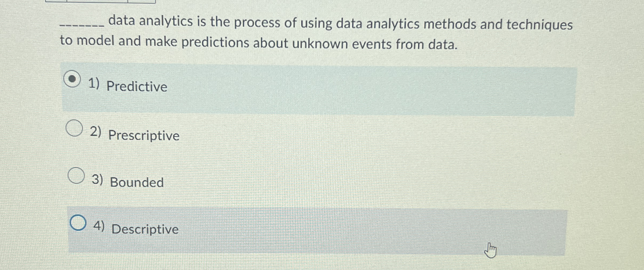The height and width of the screenshot is (270, 644).
Task: Click the Predictive answer label
Action: pos(136,86)
